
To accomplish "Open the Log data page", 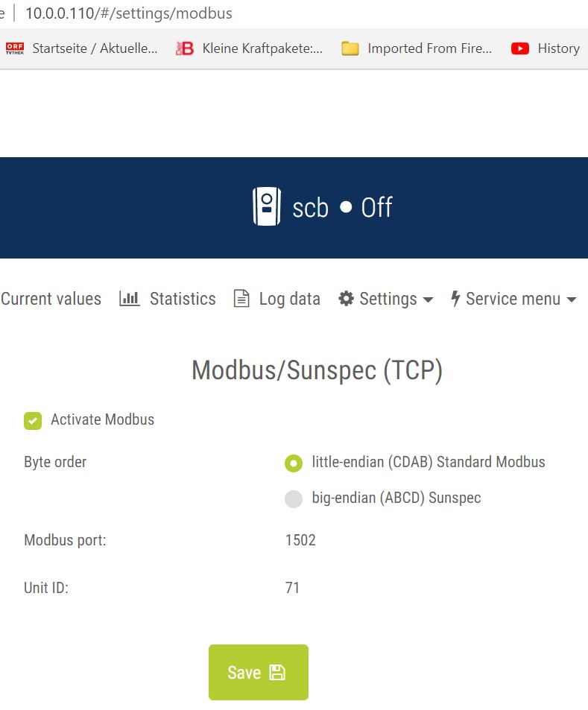I will pos(289,299).
